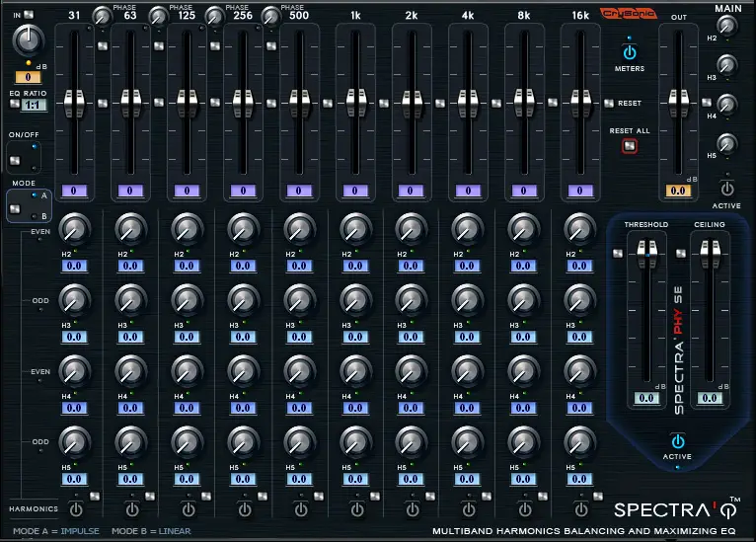Flip the MODE A/B switch
The image size is (756, 542).
[15, 208]
